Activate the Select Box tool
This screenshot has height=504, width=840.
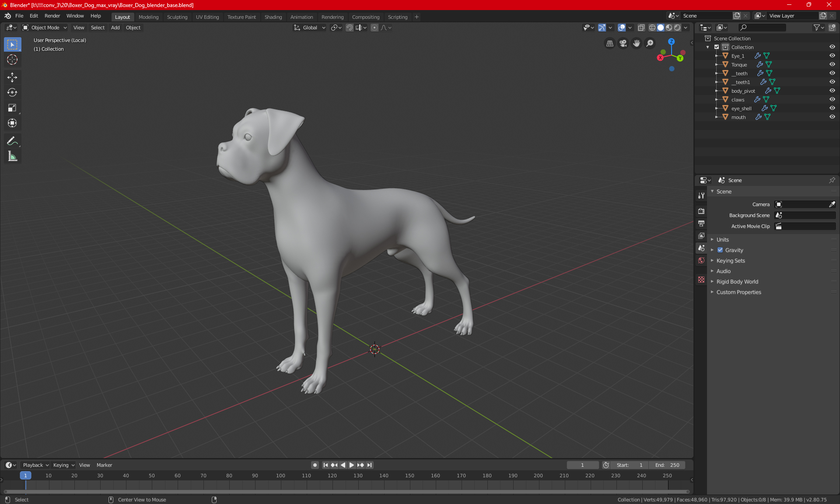12,44
